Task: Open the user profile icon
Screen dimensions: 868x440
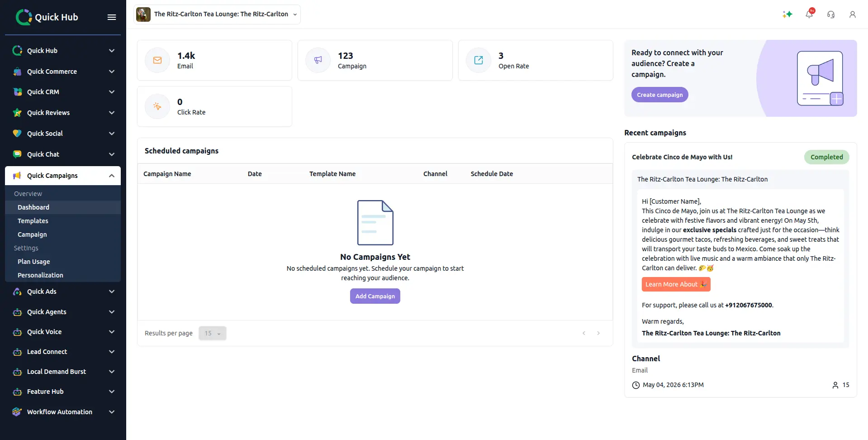Action: 853,14
